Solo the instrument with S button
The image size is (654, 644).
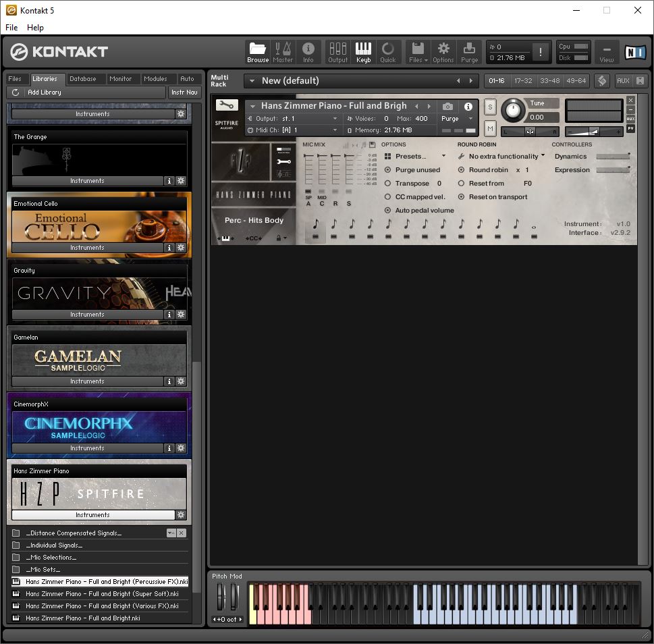point(490,107)
